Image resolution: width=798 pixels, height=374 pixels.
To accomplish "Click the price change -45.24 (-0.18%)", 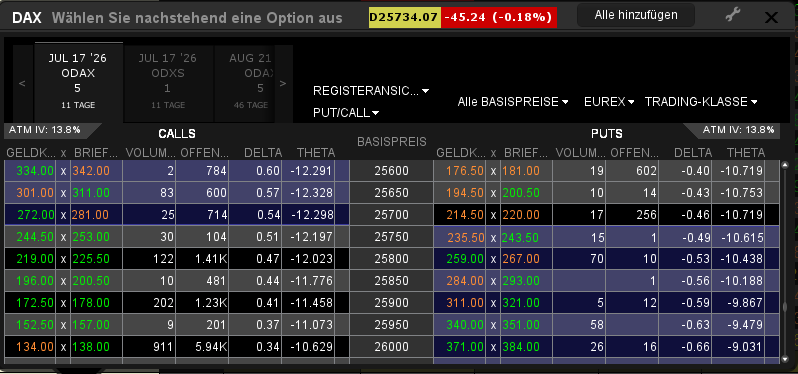I will 498,17.
